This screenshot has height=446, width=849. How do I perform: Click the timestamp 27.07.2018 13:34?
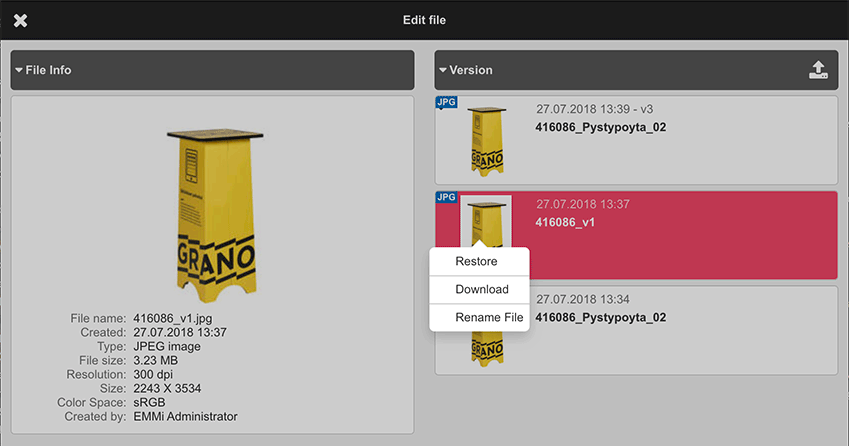click(x=583, y=299)
